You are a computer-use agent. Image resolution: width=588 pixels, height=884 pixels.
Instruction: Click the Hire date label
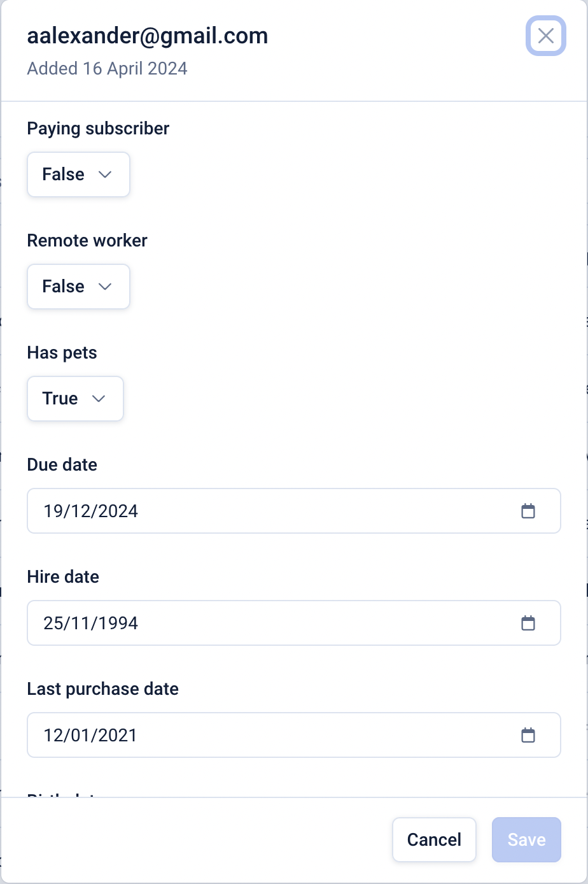tap(63, 577)
